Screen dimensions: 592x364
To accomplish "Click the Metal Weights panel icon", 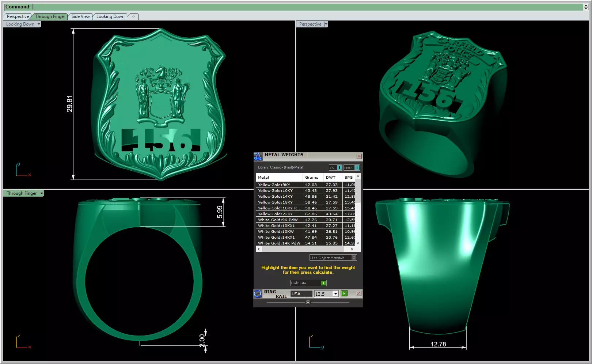I will click(258, 156).
